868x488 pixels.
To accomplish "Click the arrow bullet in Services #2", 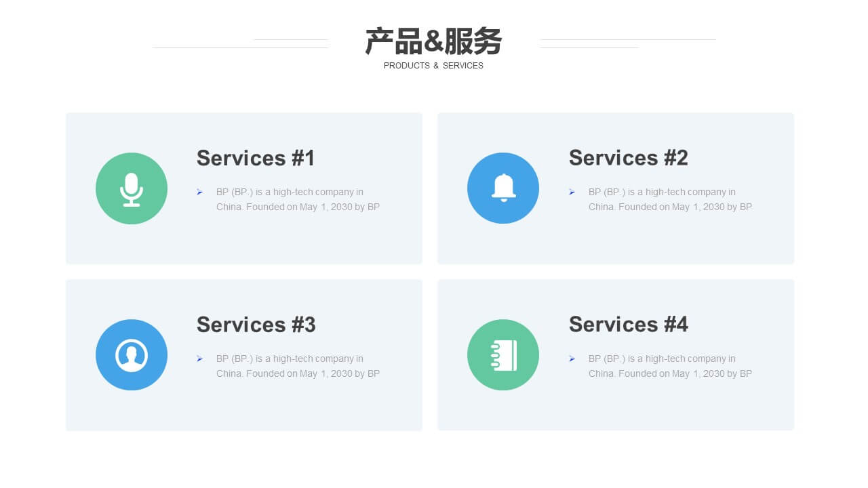I will tap(572, 192).
